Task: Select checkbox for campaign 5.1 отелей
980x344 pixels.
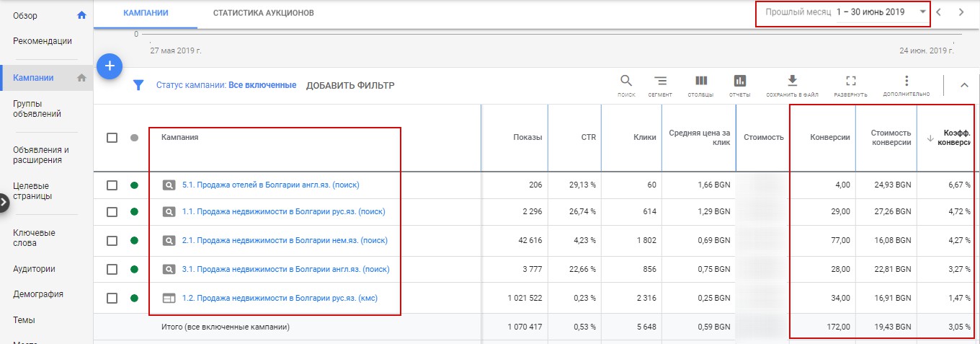Action: tap(112, 185)
